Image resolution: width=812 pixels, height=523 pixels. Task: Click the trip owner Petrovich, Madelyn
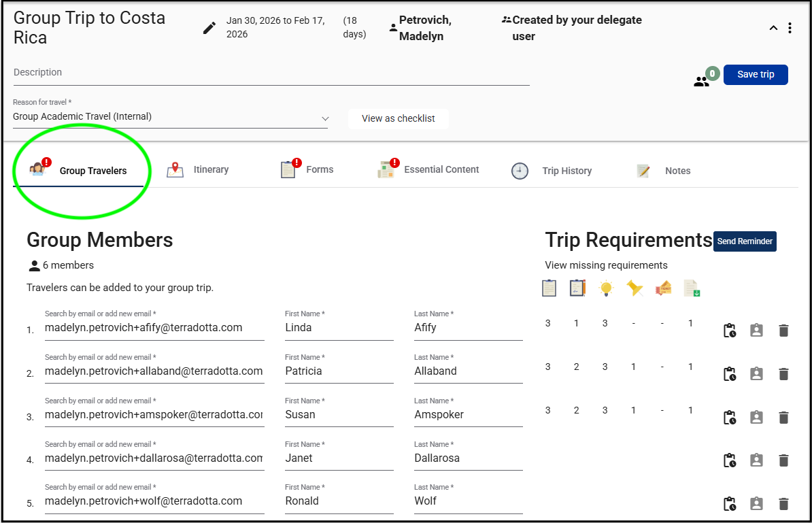pyautogui.click(x=425, y=28)
